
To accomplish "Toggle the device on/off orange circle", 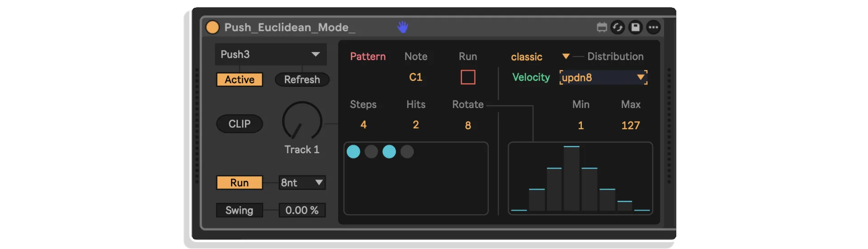I will pos(212,27).
